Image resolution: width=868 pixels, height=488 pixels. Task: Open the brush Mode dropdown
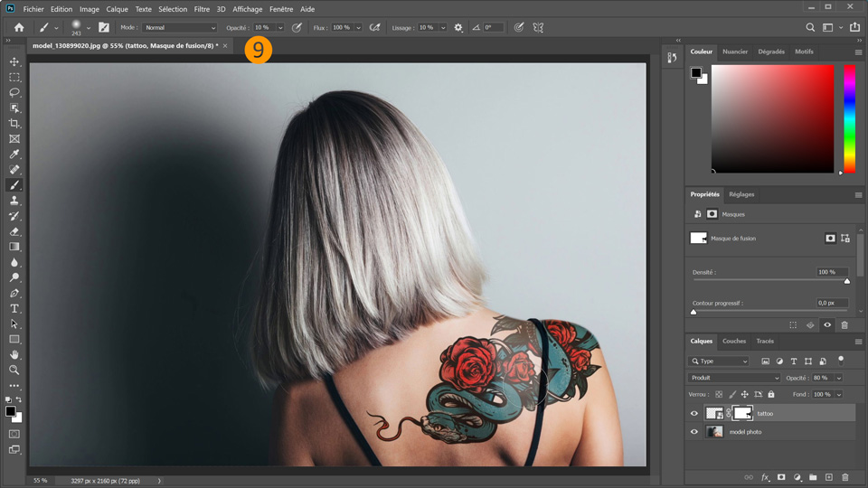click(x=179, y=28)
